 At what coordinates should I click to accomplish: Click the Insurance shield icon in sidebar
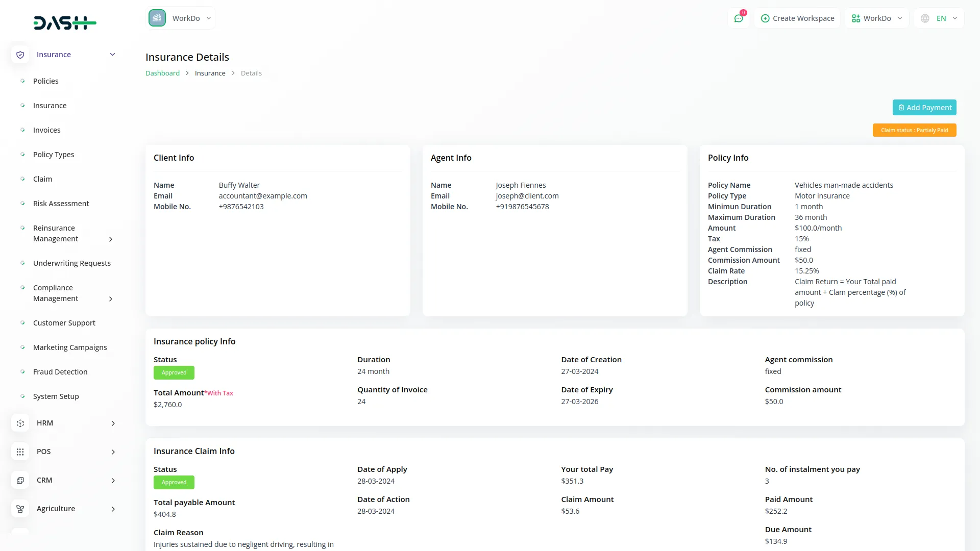click(x=20, y=55)
